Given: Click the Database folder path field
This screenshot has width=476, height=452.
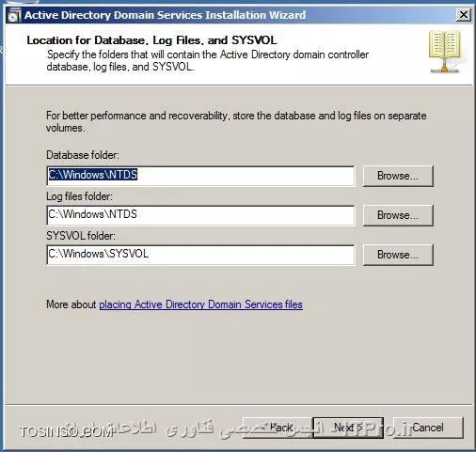Looking at the screenshot, I should pyautogui.click(x=200, y=176).
